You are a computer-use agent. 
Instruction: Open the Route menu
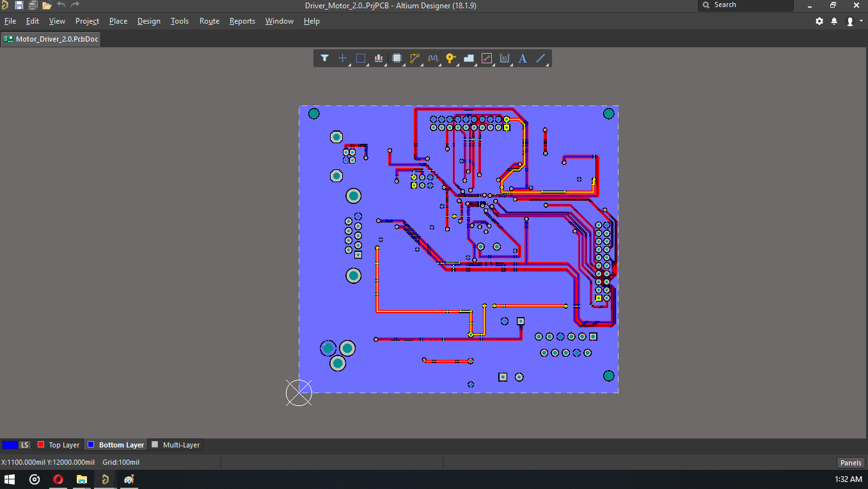point(209,21)
